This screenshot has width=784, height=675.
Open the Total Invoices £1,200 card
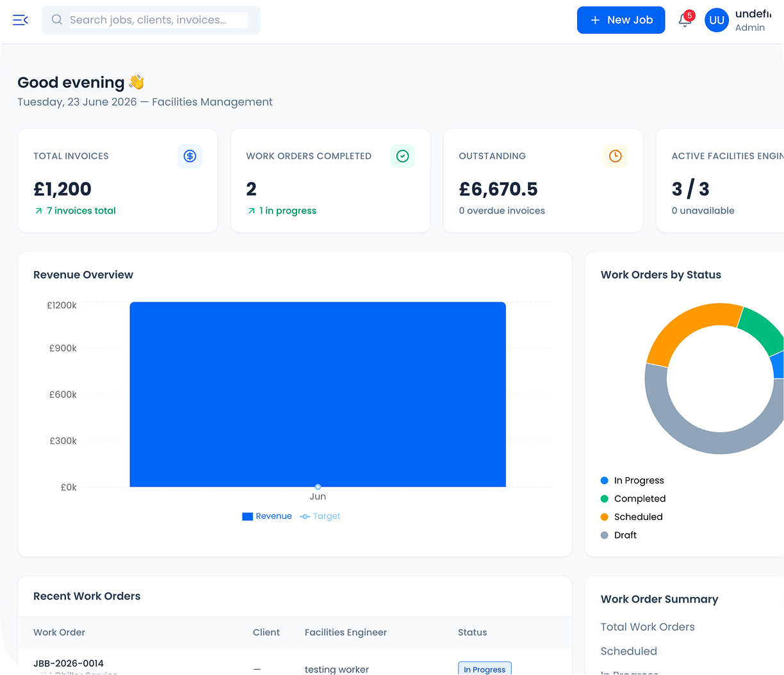pyautogui.click(x=118, y=181)
